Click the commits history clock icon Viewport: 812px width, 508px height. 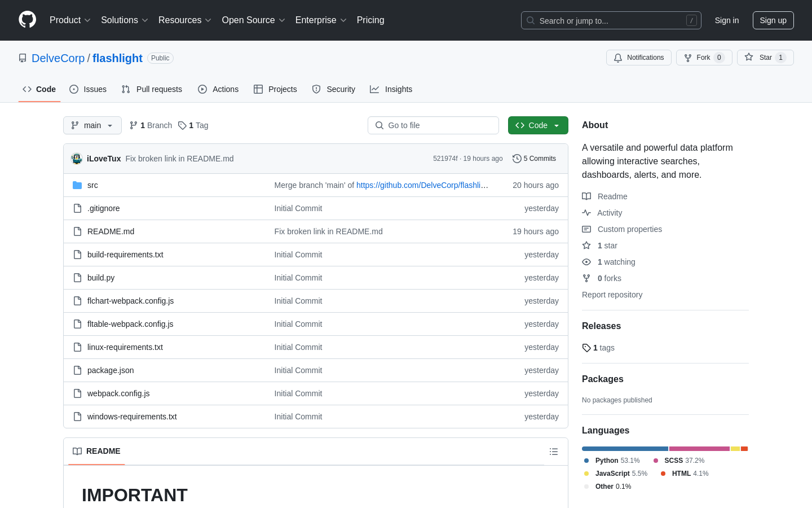(x=517, y=159)
